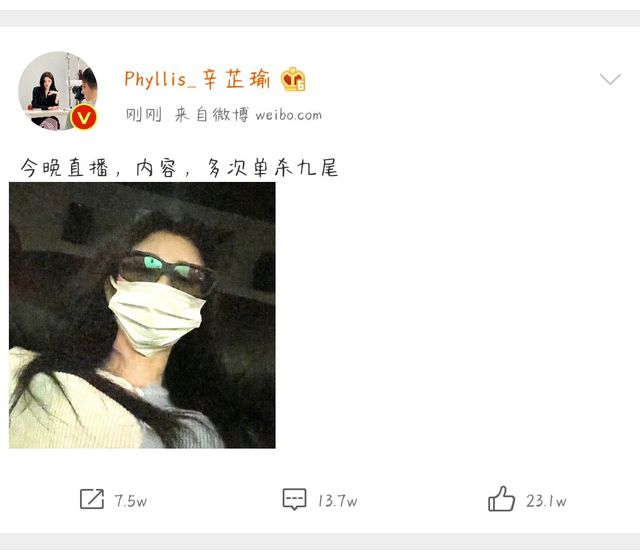
Task: Click the text 多次单杀九尾
Action: 272,167
